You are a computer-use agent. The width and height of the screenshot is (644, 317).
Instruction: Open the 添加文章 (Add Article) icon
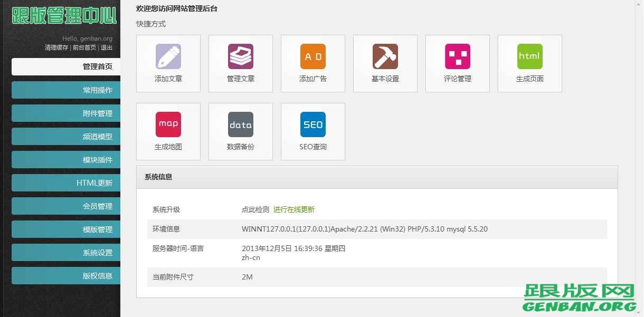tap(168, 62)
